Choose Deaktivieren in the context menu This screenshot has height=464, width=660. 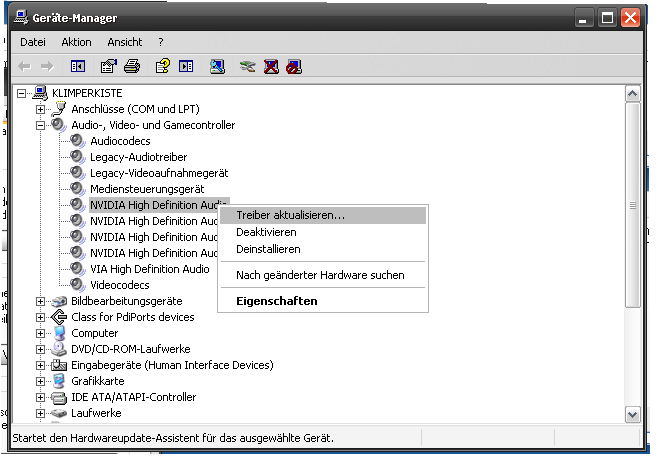coord(323,232)
